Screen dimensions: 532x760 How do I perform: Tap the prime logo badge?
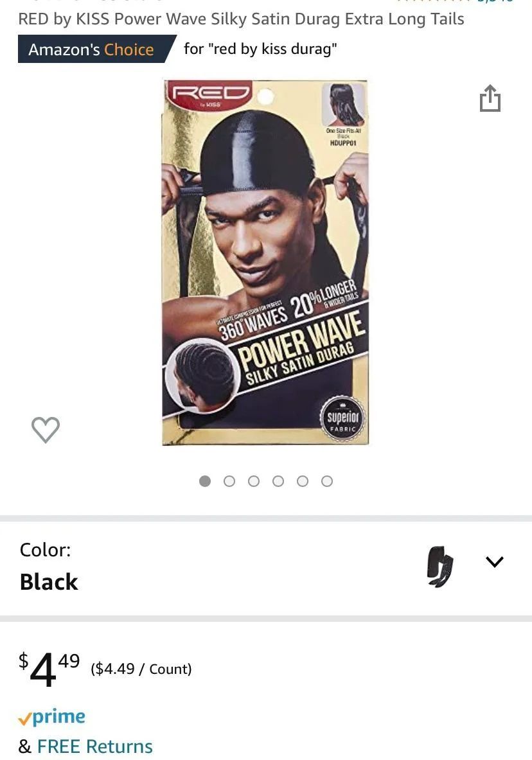point(52,716)
